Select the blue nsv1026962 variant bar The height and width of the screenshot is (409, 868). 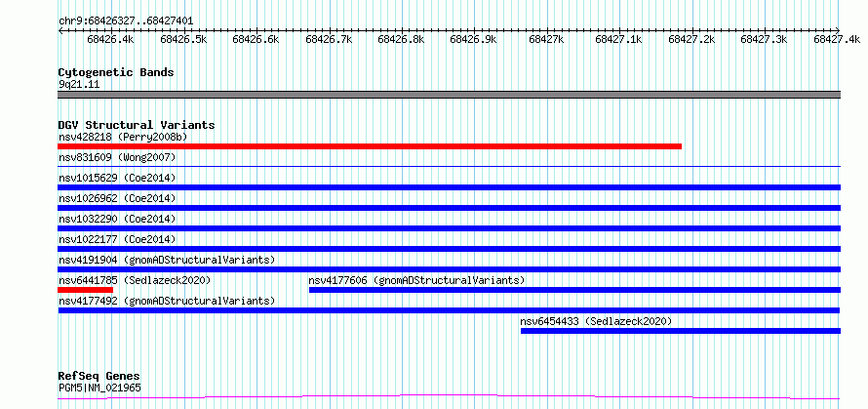click(449, 208)
